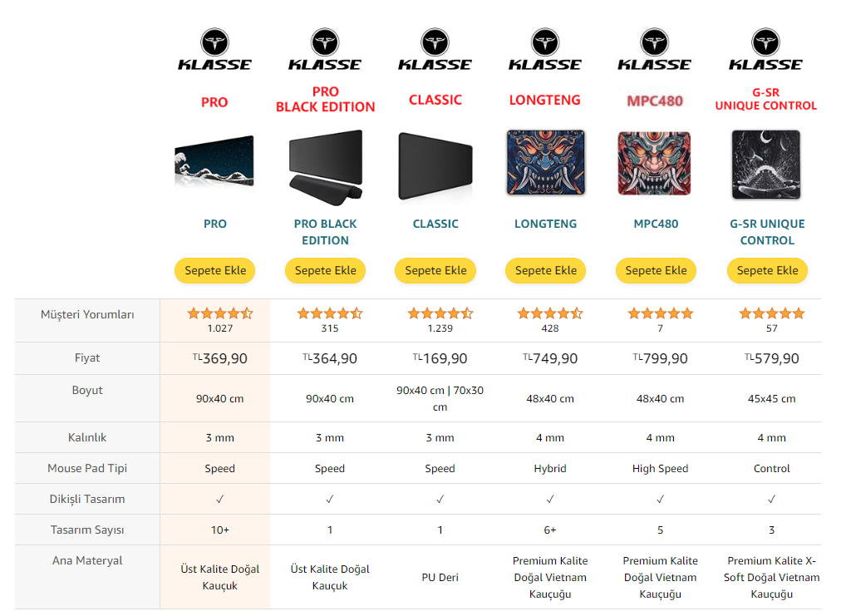Add the LONGTENG mouse pad to cart

click(x=545, y=270)
